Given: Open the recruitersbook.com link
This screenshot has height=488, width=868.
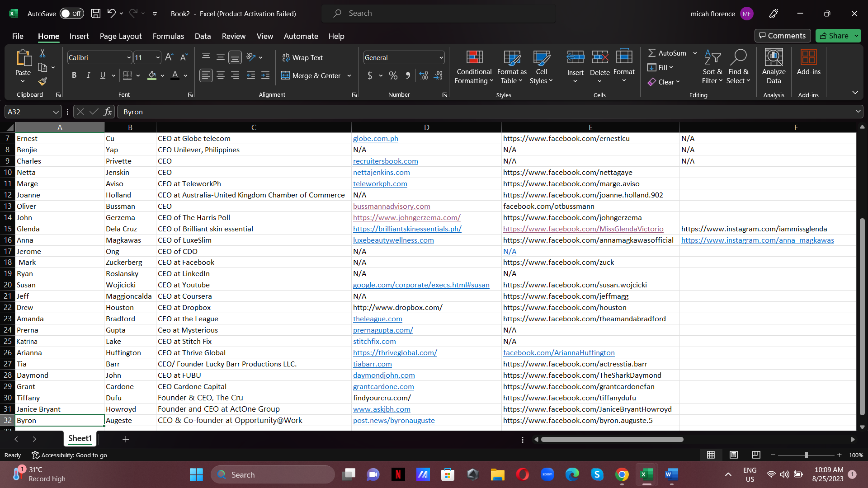Looking at the screenshot, I should pyautogui.click(x=385, y=161).
